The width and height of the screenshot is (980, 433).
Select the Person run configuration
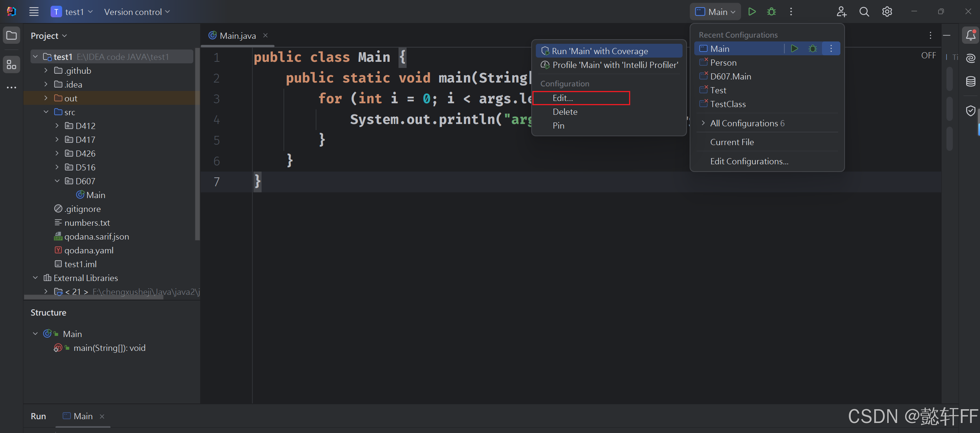[723, 63]
